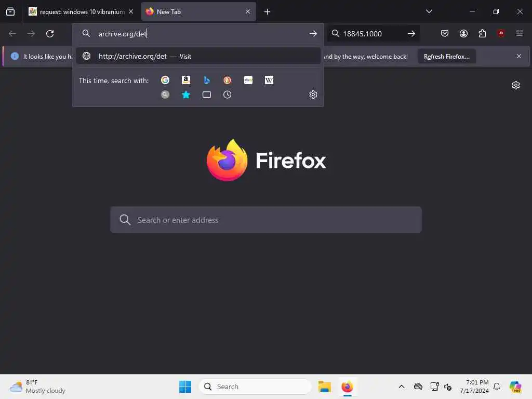The height and width of the screenshot is (399, 532).
Task: Open the weather widget
Action: tap(37, 387)
